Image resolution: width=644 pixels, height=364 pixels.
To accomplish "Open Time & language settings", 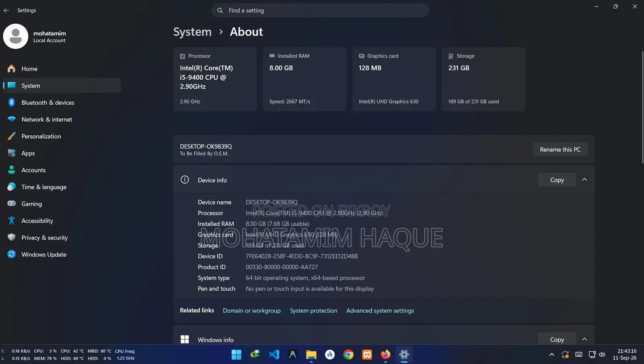I will [x=62, y=187].
